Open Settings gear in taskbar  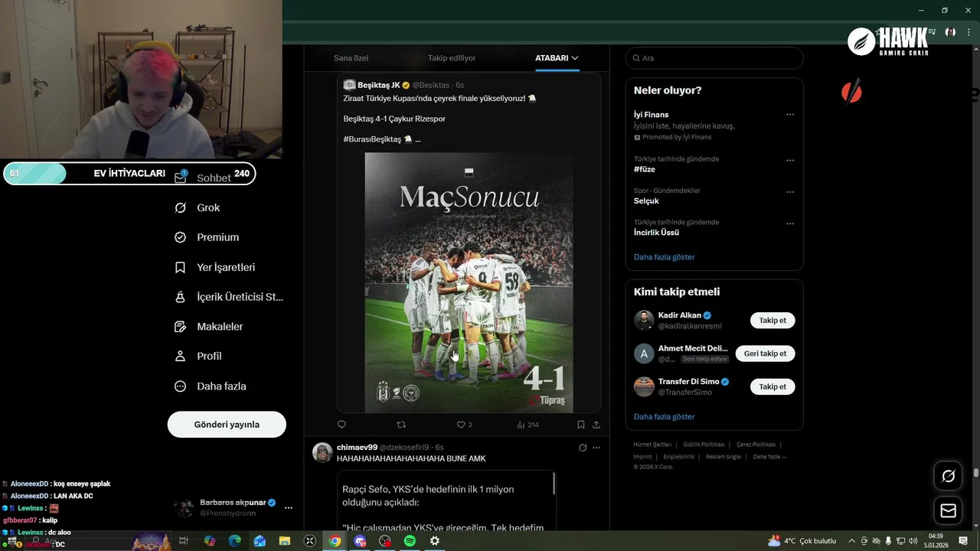[435, 541]
